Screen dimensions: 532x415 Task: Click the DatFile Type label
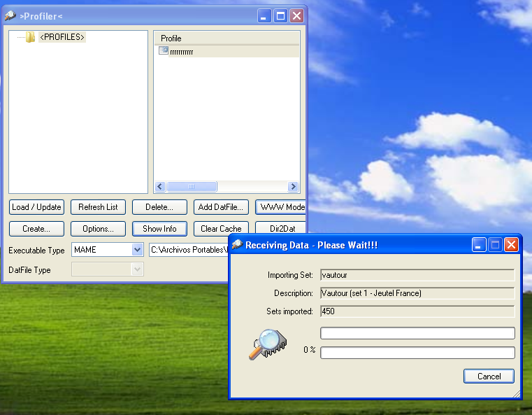(x=29, y=270)
